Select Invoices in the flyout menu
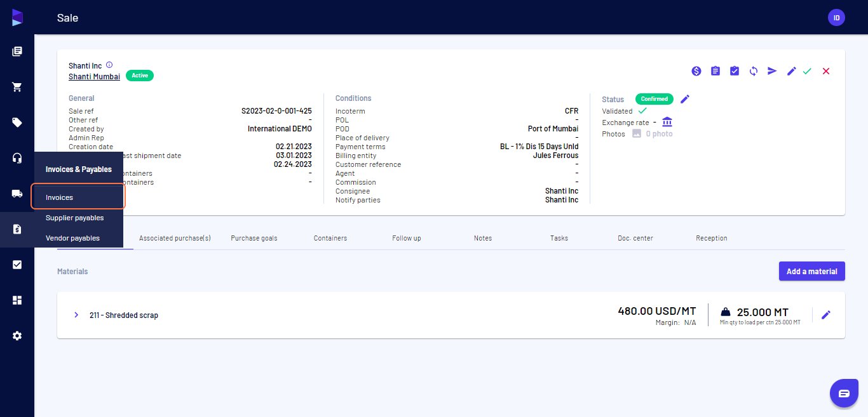This screenshot has height=417, width=868. pyautogui.click(x=78, y=197)
